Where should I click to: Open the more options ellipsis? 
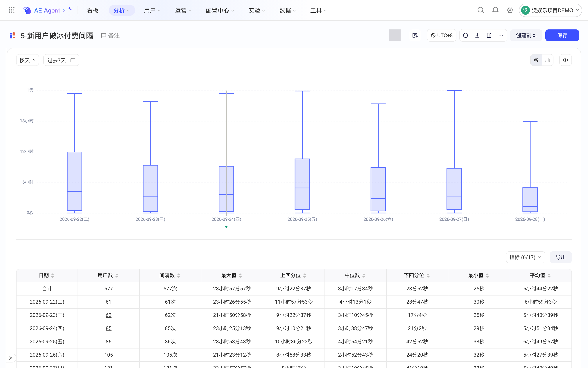click(x=501, y=35)
